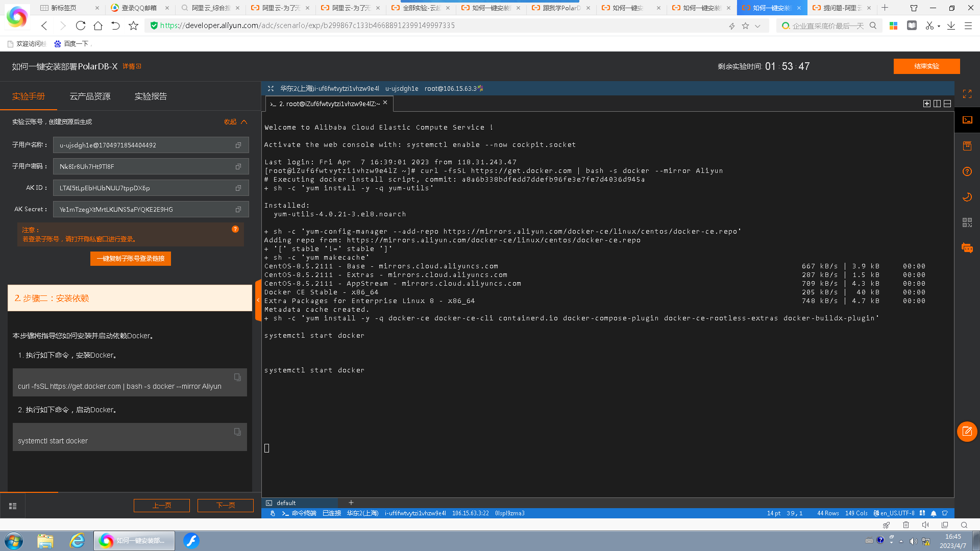The image size is (980, 551).
Task: Open the terminal panel from right sidebar
Action: 967,120
